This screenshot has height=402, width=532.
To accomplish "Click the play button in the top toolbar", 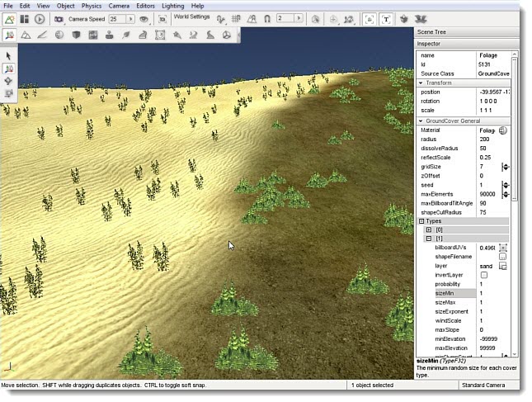I will 39,18.
